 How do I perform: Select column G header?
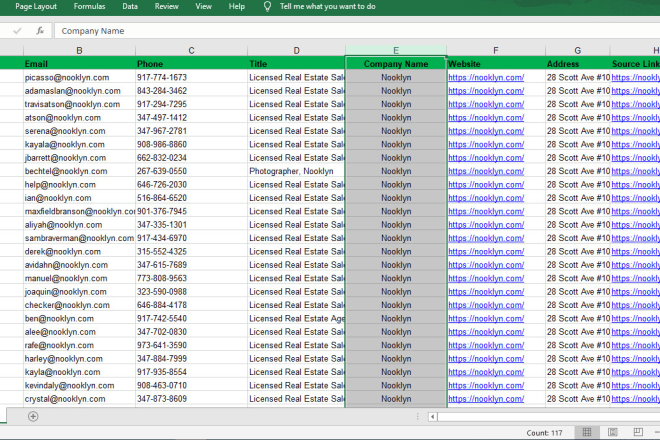point(578,51)
